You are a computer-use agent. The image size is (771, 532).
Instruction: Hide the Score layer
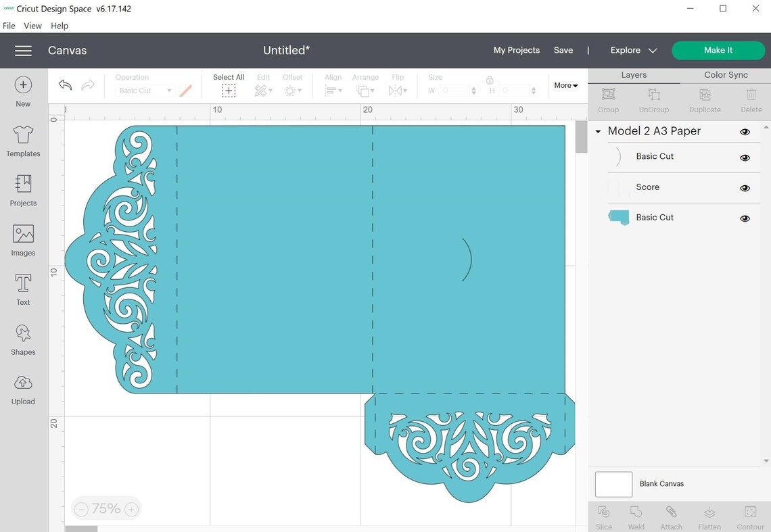[745, 188]
